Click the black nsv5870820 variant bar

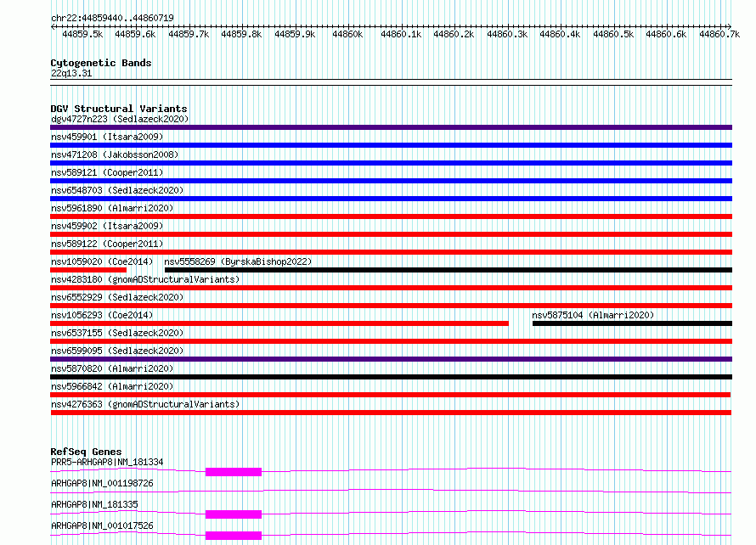[391, 377]
